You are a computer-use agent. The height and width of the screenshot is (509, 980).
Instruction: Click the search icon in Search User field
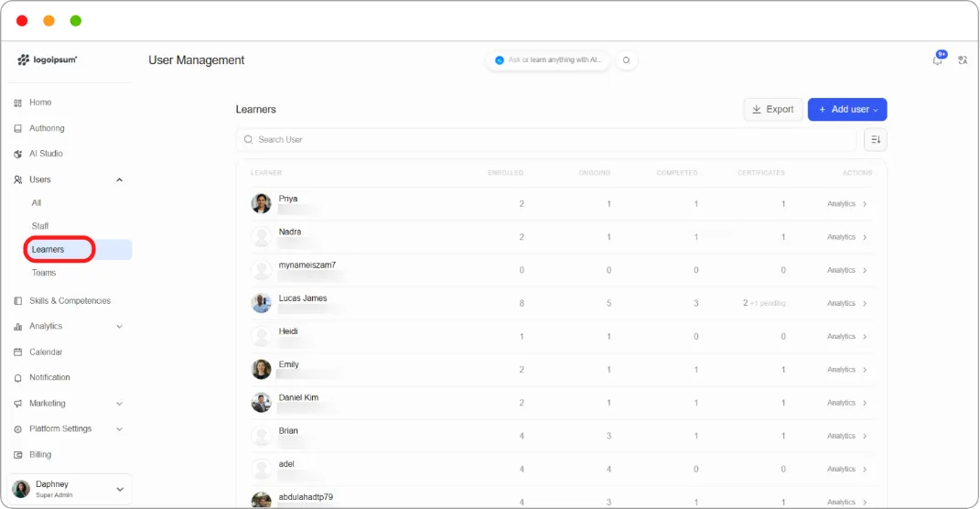[x=248, y=139]
